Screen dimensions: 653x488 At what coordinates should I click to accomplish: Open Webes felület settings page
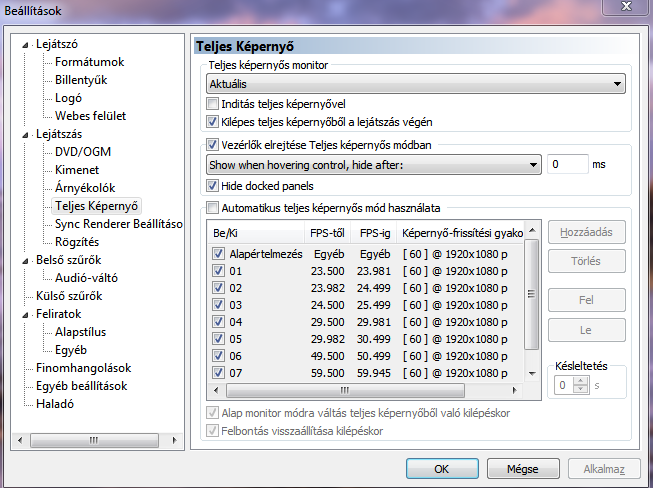click(x=90, y=116)
